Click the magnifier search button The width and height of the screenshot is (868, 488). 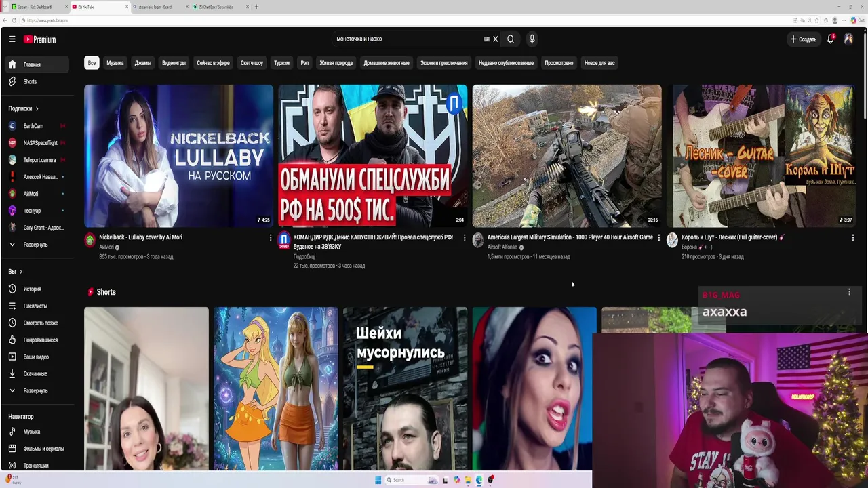pos(511,39)
